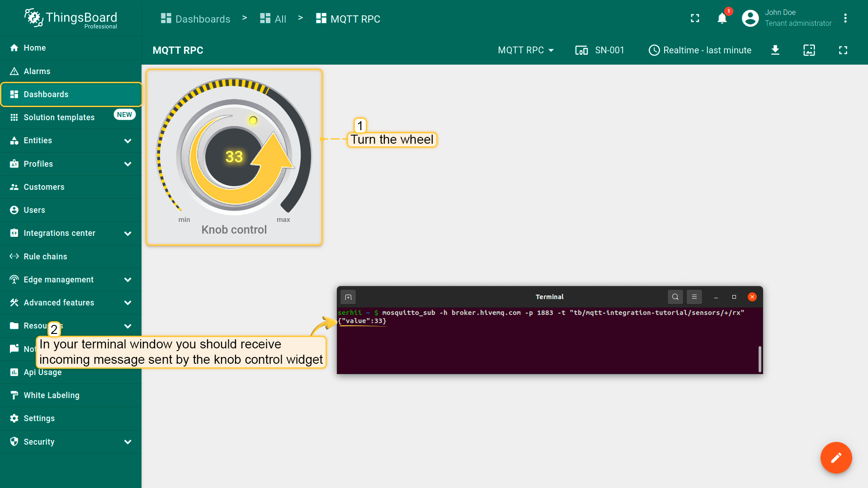
Task: Click the notifications bell icon
Action: coord(722,19)
